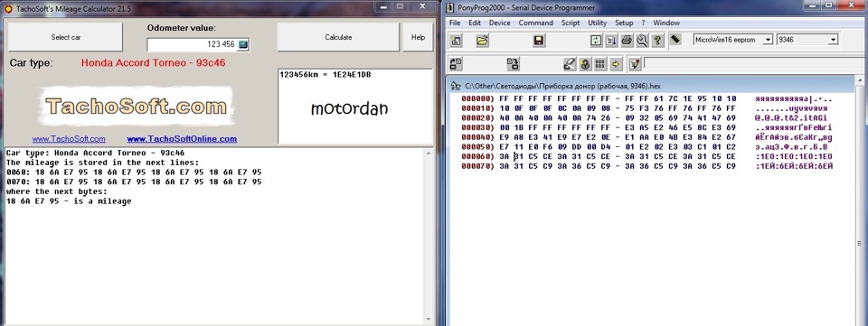This screenshot has height=326, width=868.
Task: Save the file with the floppy disk icon
Action: (x=539, y=40)
